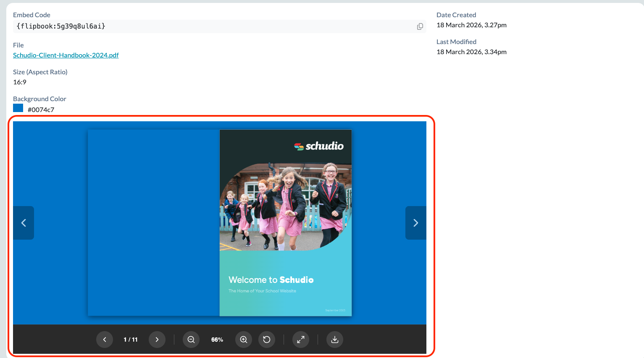Enter fullscreen flipbook view
The height and width of the screenshot is (358, 644).
pos(301,340)
